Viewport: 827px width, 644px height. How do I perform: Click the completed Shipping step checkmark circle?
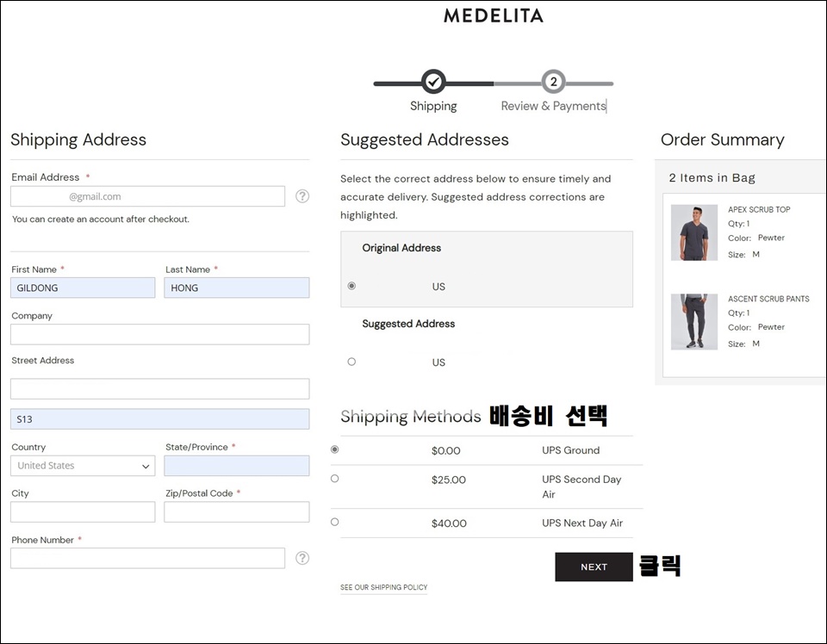click(433, 82)
